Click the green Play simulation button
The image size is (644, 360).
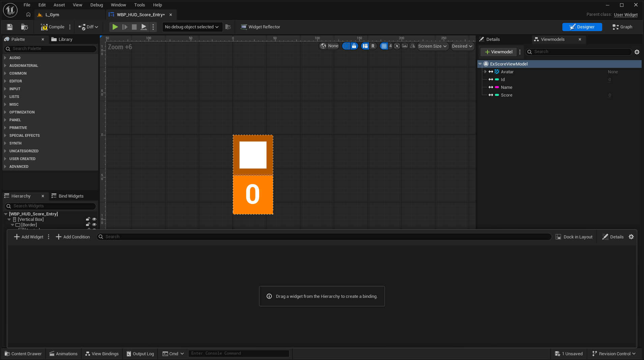tap(115, 27)
